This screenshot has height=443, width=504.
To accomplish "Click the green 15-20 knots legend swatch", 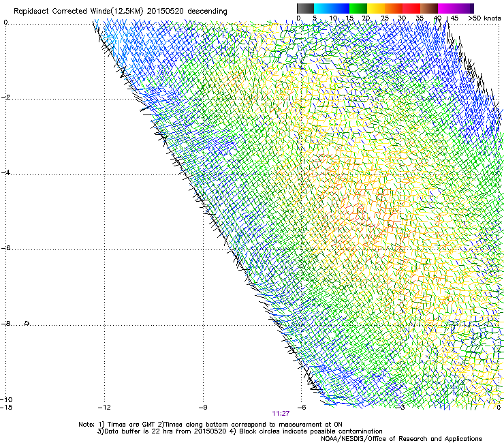I will (x=358, y=8).
